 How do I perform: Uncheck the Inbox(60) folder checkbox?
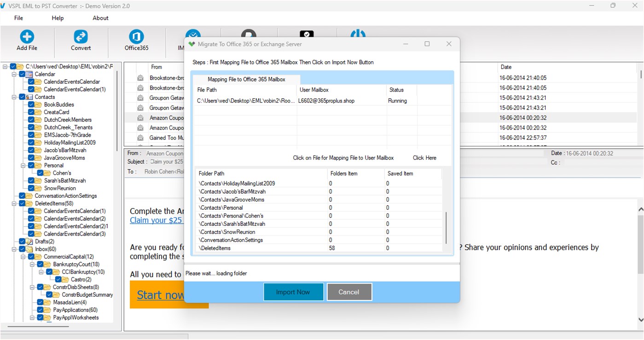point(21,249)
